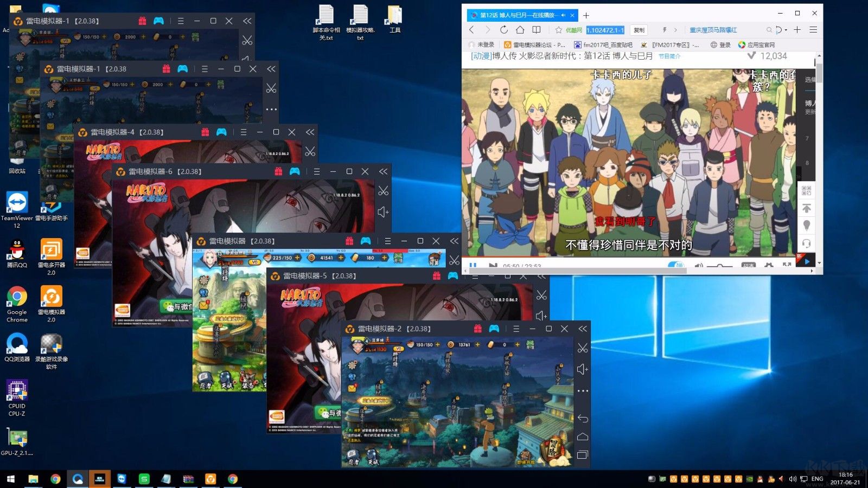
Task: Toggle the danmaku (弹) switch in video player
Action: (x=676, y=265)
